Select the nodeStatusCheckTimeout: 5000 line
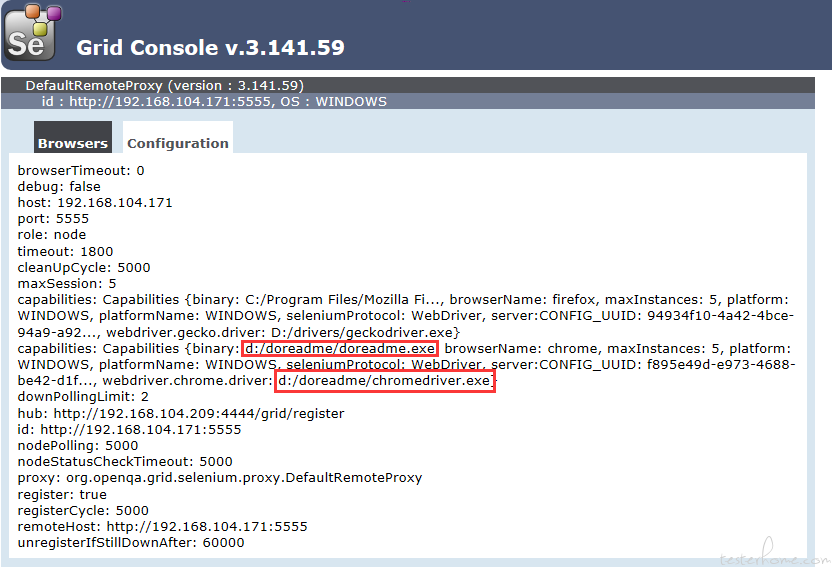This screenshot has width=832, height=577. pos(125,461)
